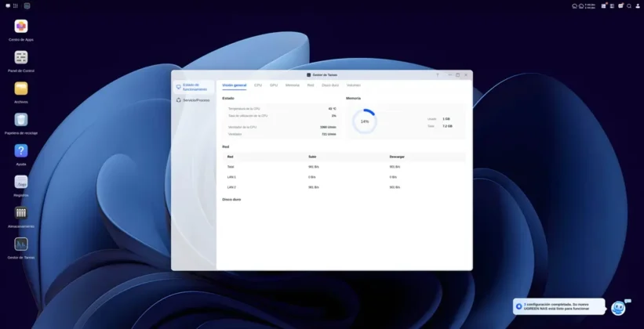Click the configuración completada notification

click(x=558, y=306)
